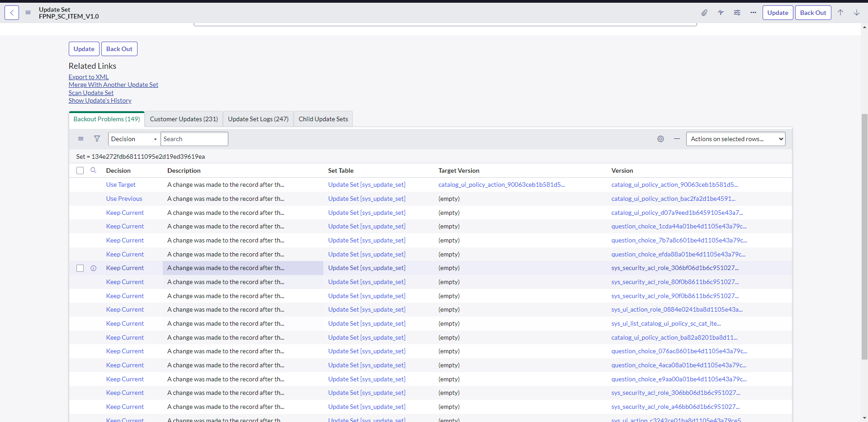Open the Use Previous decision link
Viewport: 868px width, 422px height.
(124, 199)
